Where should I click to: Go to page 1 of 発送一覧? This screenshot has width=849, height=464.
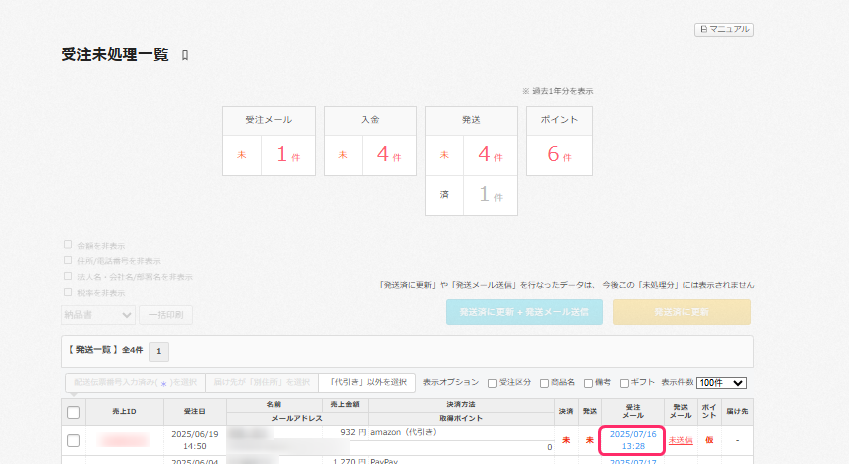click(x=160, y=351)
